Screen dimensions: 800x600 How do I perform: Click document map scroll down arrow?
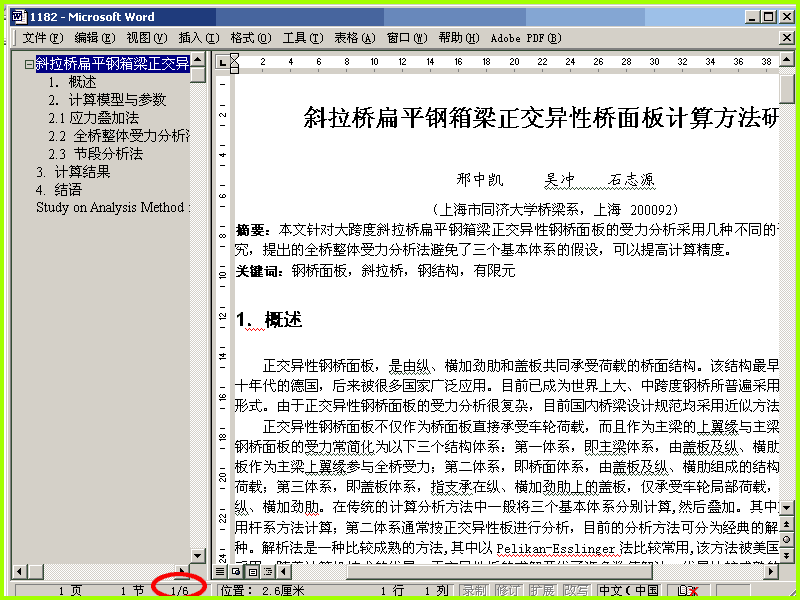[x=197, y=555]
